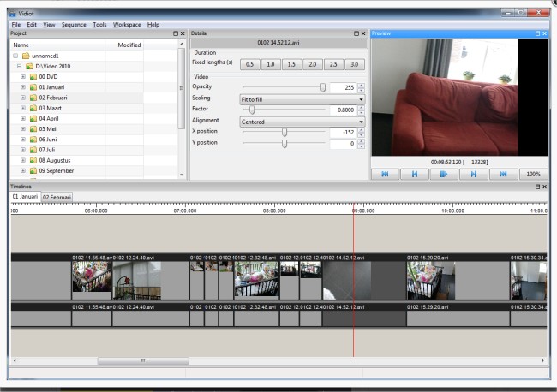The width and height of the screenshot is (557, 392).
Task: Step to previous frame in preview
Action: (414, 174)
